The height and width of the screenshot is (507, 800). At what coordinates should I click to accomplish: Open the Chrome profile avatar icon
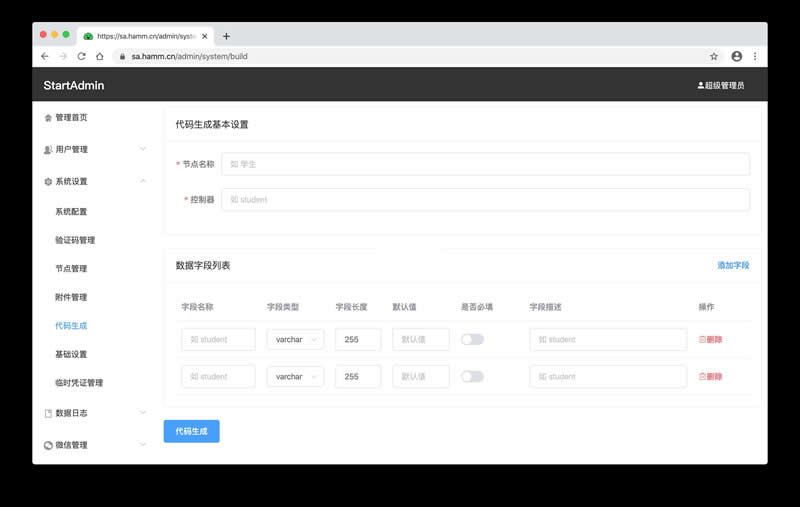click(x=737, y=56)
